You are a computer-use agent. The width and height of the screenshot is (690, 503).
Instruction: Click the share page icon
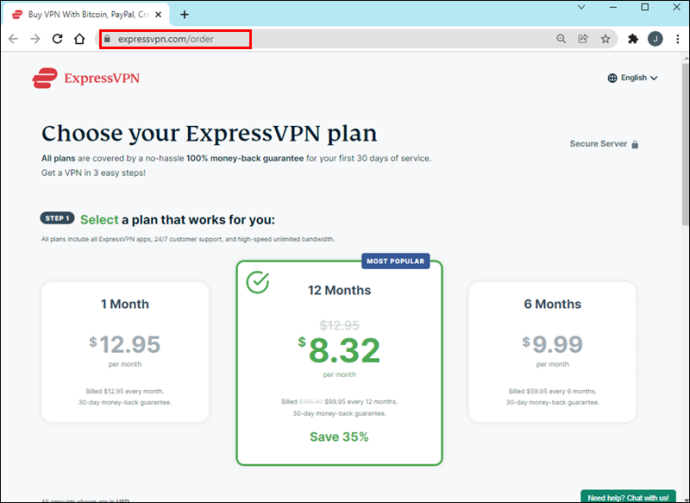click(x=583, y=39)
